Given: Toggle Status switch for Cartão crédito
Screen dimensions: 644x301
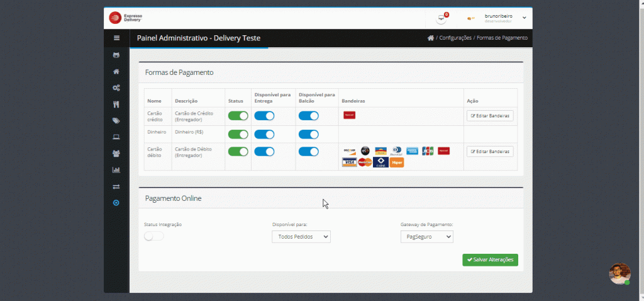Looking at the screenshot, I should [x=238, y=116].
